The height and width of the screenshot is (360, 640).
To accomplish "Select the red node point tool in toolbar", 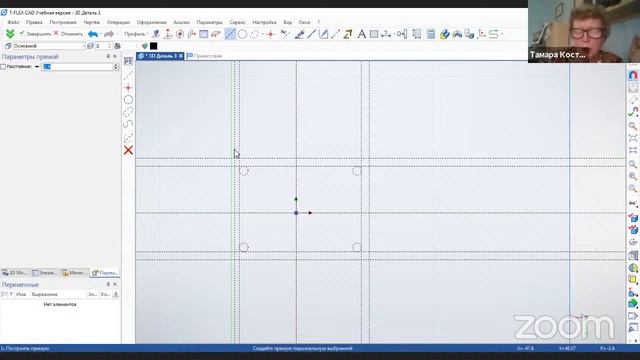I will click(270, 34).
